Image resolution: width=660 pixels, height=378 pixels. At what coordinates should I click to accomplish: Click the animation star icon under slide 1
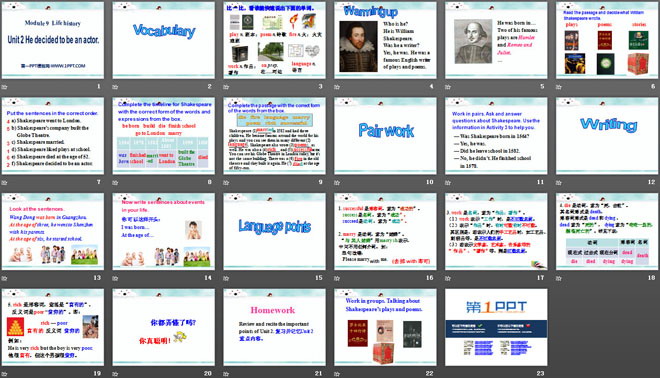point(5,87)
